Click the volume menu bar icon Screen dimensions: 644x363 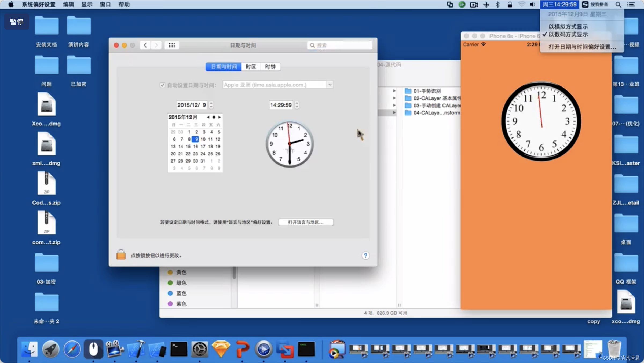[x=533, y=4]
